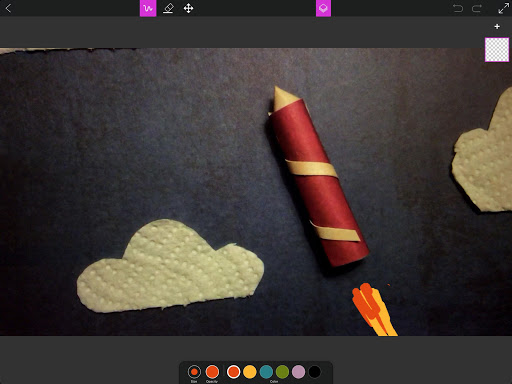
Task: Select the transparent layer thumbnail
Action: pos(497,50)
